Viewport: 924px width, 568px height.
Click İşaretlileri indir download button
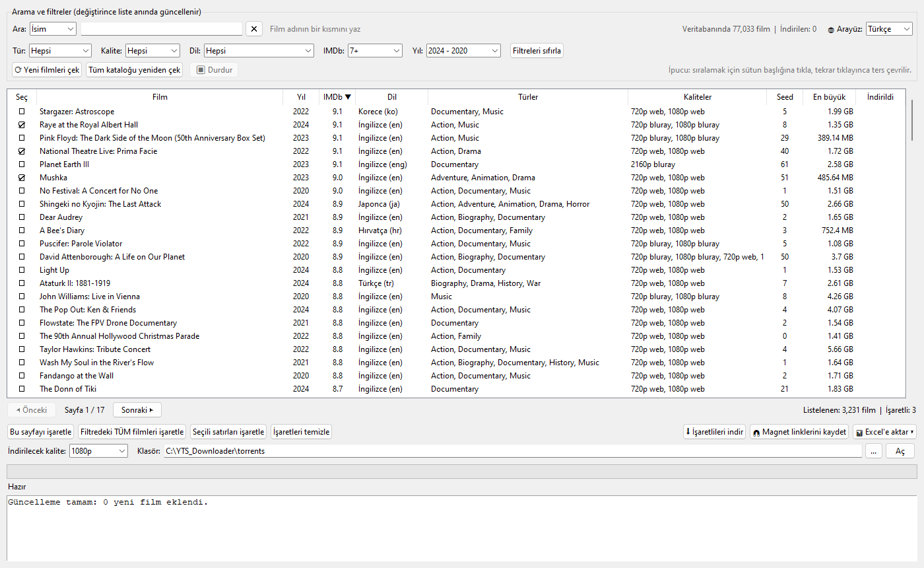pyautogui.click(x=715, y=432)
